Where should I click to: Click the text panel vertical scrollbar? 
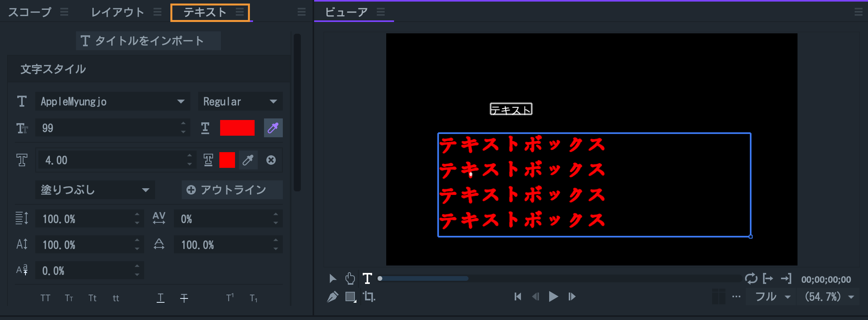tap(297, 113)
